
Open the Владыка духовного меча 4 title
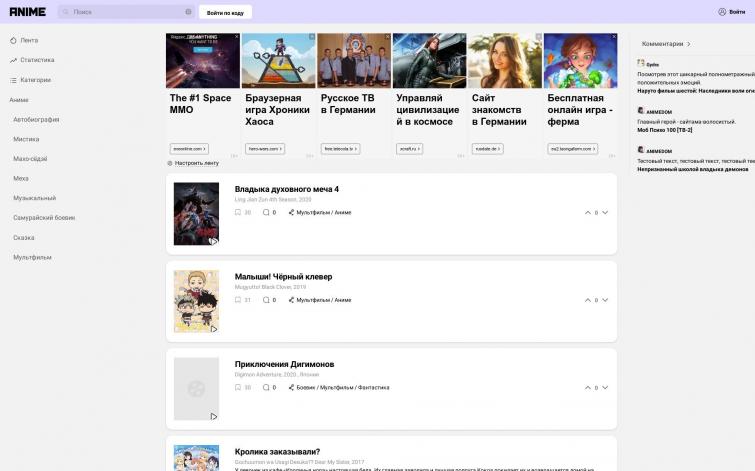286,189
